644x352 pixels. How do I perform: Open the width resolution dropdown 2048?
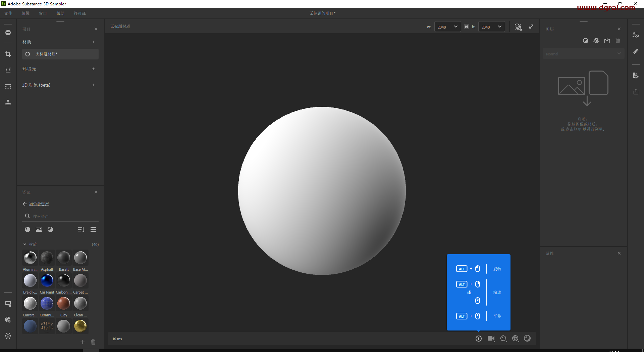(447, 27)
